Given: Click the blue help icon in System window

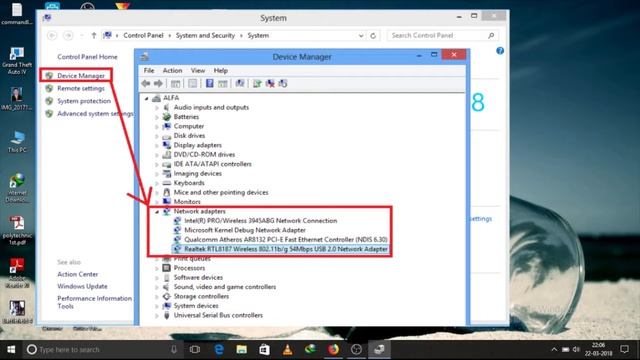Looking at the screenshot, I should [x=500, y=51].
